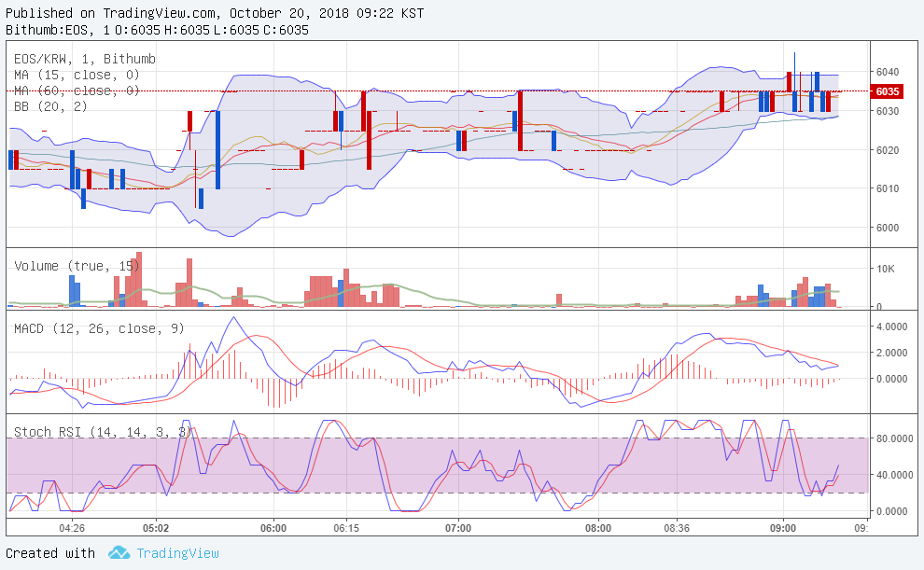This screenshot has width=924, height=570.
Task: Select the EOS/KRW, 1, Bithumb legend
Action: tap(85, 59)
